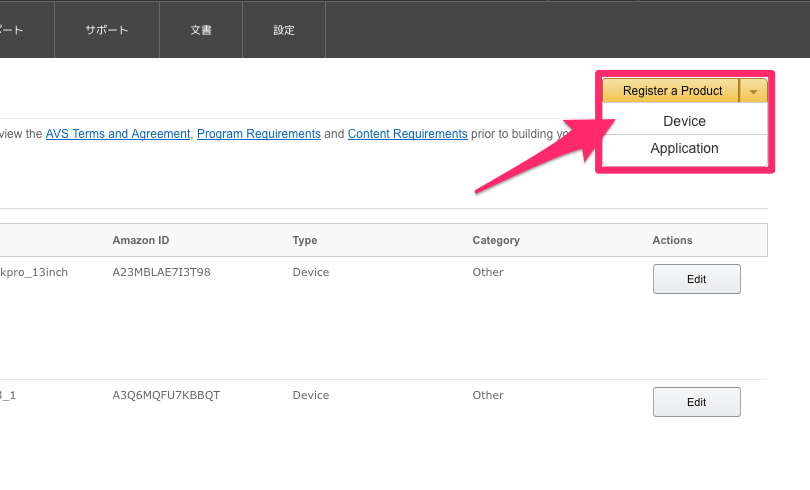
Task: Open the AVS Terms and Agreement link
Action: [118, 134]
